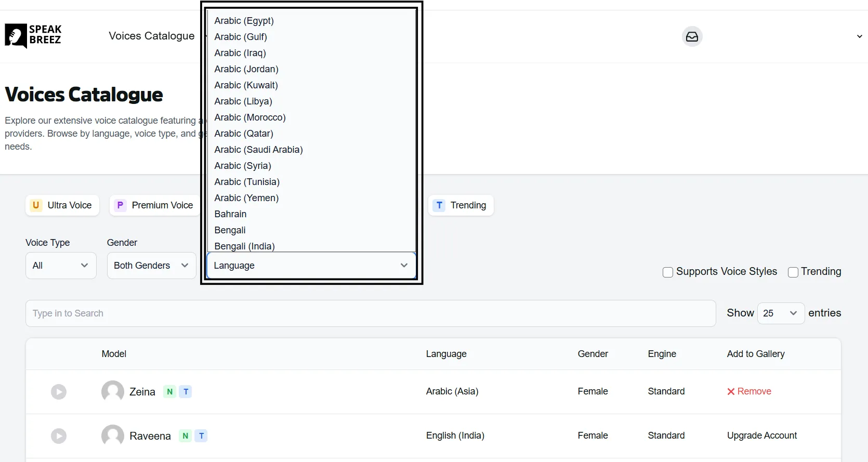Viewport: 868px width, 462px height.
Task: Toggle the Trending checkbox
Action: [793, 272]
